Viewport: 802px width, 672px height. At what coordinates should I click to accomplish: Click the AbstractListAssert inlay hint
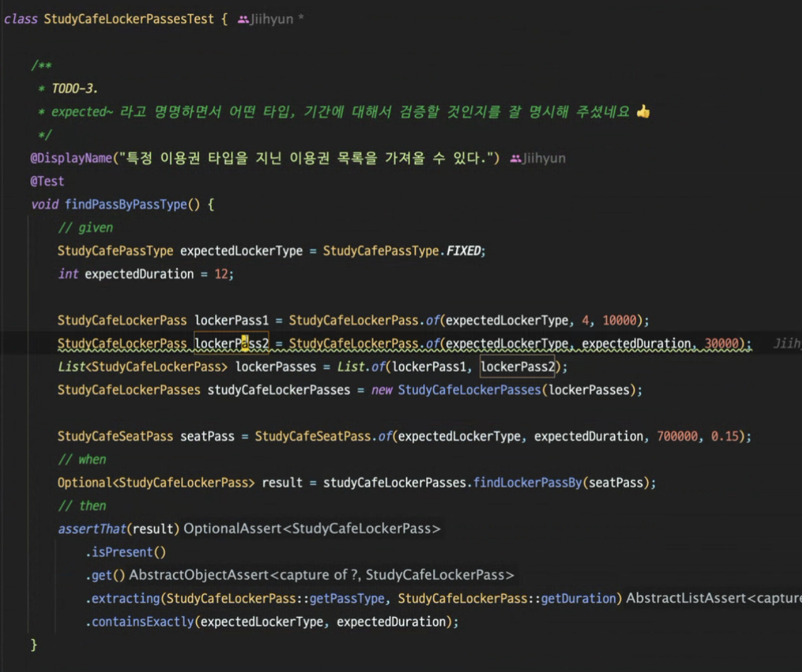click(x=714, y=598)
